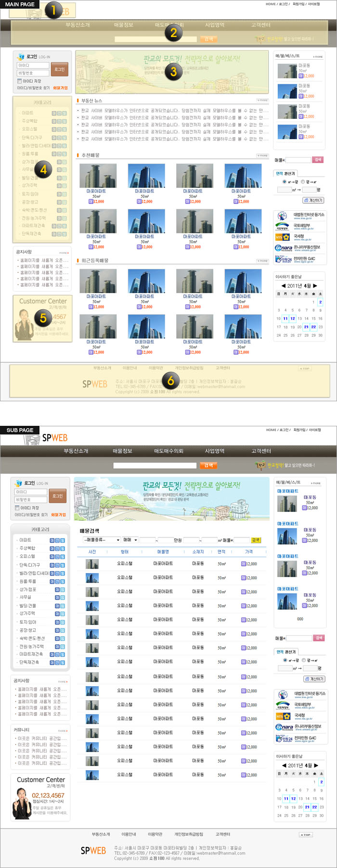
Task: Click the 매 icon beside 아파트 in the sub page category list
Action: (x=52, y=540)
